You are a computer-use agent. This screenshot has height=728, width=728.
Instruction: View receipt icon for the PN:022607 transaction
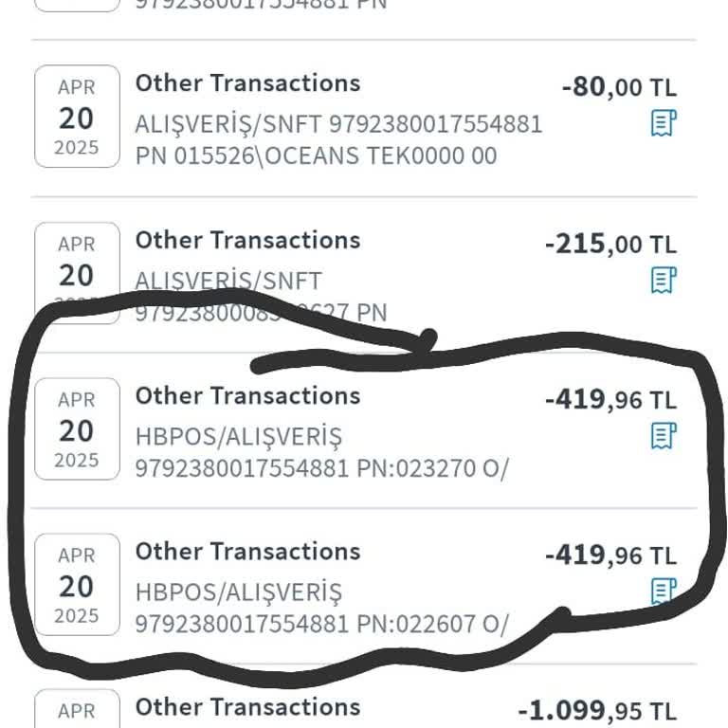tap(664, 591)
